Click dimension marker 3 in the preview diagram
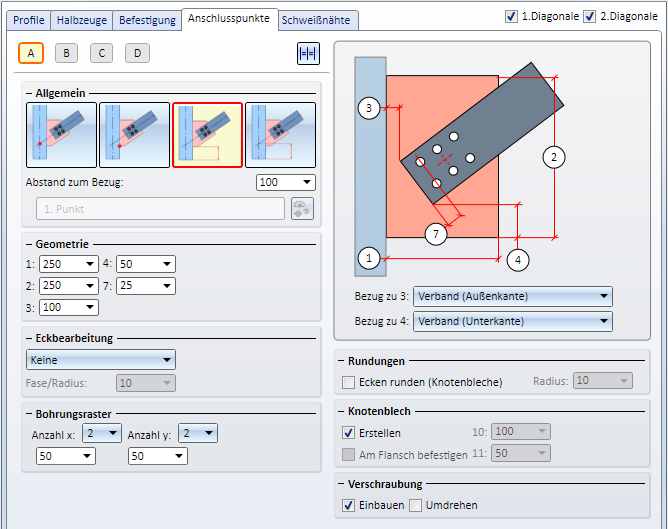Image resolution: width=668 pixels, height=529 pixels. tap(369, 108)
